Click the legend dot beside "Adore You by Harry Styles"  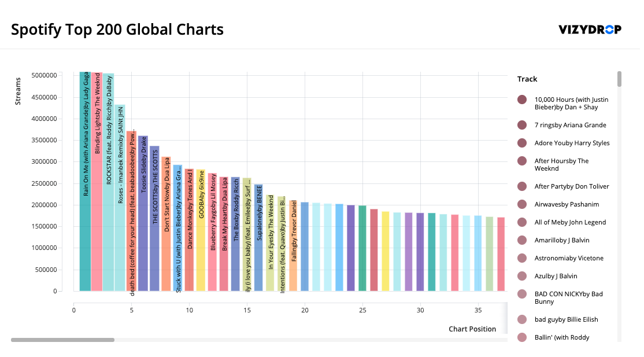click(521, 143)
